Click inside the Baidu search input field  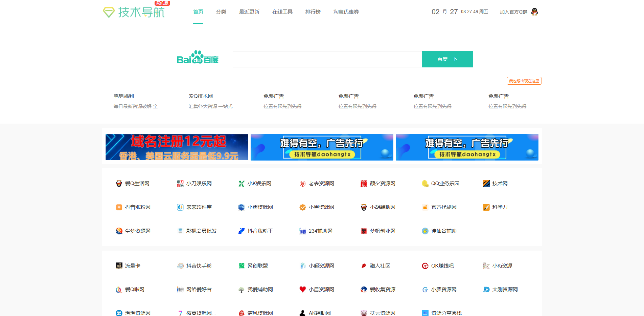(327, 59)
